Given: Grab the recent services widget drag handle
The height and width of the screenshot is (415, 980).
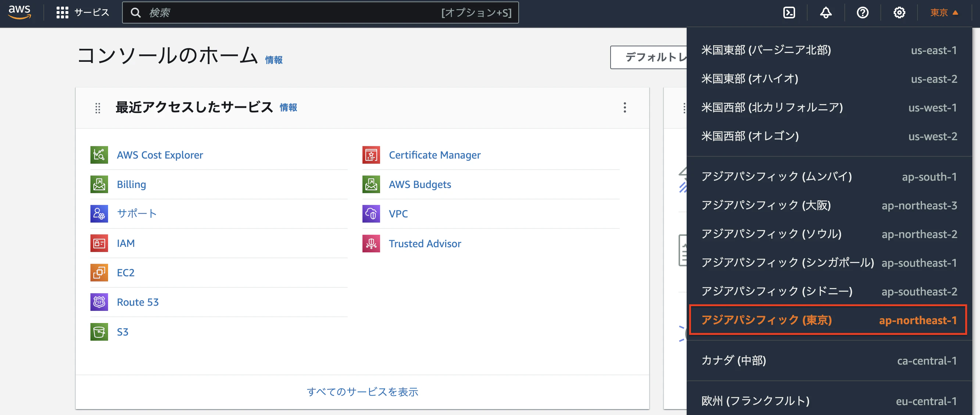Looking at the screenshot, I should click(x=98, y=108).
